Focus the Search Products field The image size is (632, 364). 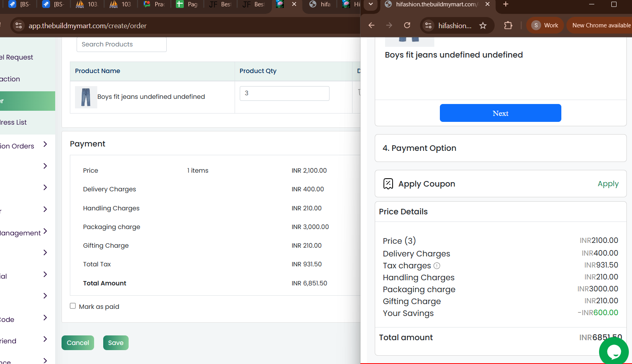pos(121,44)
